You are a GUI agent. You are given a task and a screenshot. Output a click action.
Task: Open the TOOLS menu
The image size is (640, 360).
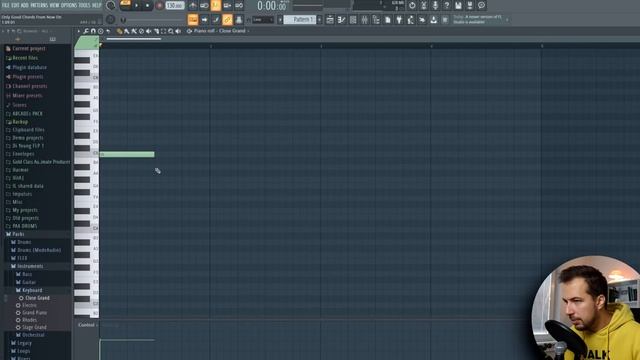coord(84,5)
